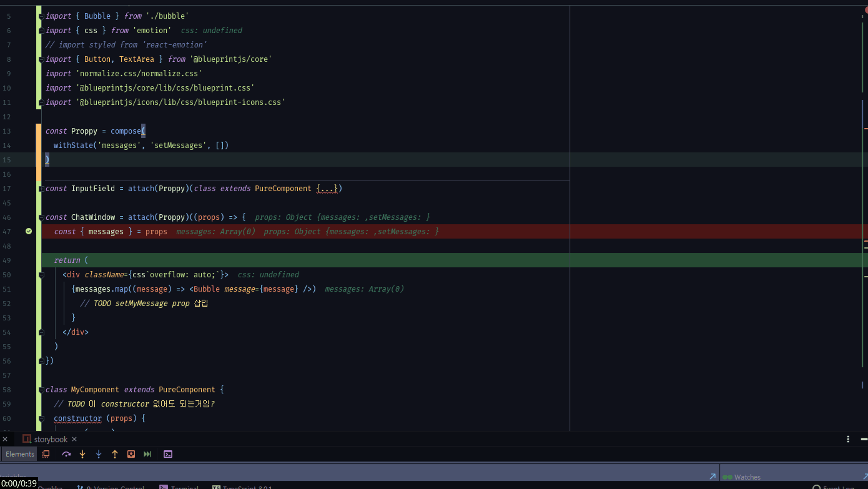Click the Terminal icon in the status bar
This screenshot has height=489, width=868.
tap(163, 487)
